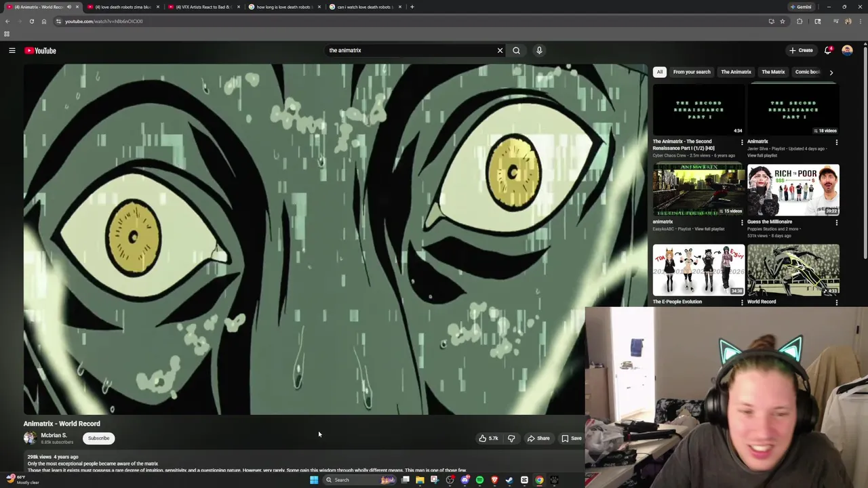Open Mcbrian S. channel avatar
The width and height of the screenshot is (868, 488).
pyautogui.click(x=30, y=438)
